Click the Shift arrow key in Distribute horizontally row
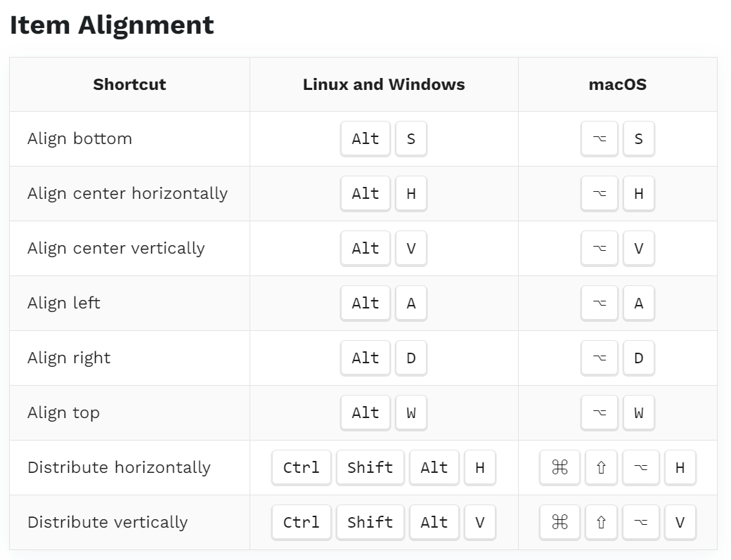The image size is (731, 560). 601,467
